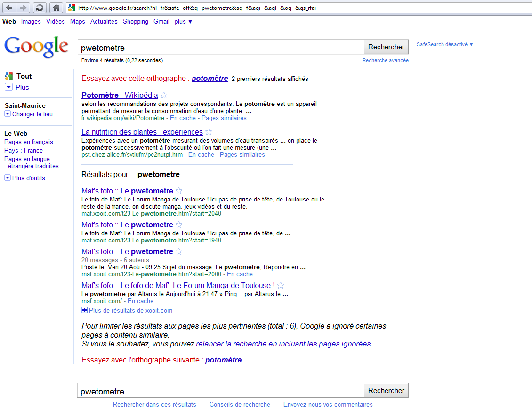Click Changer le lieu link
The height and width of the screenshot is (410, 532).
click(x=32, y=114)
